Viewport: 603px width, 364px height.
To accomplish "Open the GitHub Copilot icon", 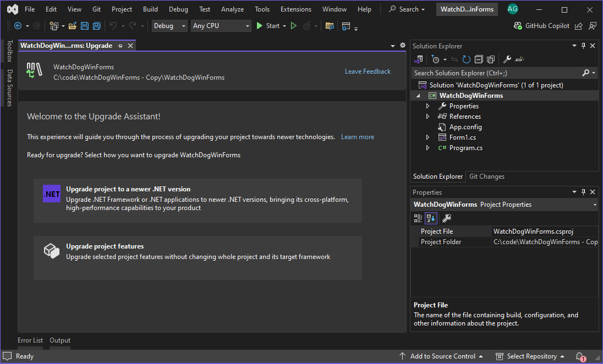I will coord(517,25).
